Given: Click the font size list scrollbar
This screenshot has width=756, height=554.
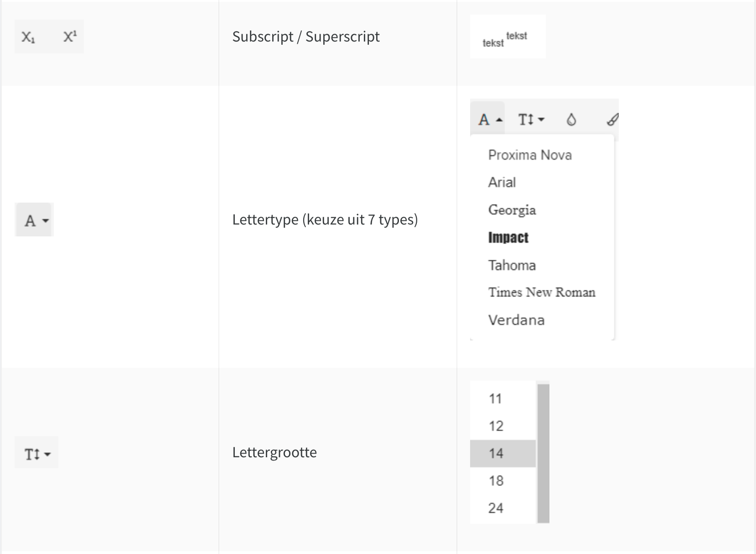Looking at the screenshot, I should [543, 453].
